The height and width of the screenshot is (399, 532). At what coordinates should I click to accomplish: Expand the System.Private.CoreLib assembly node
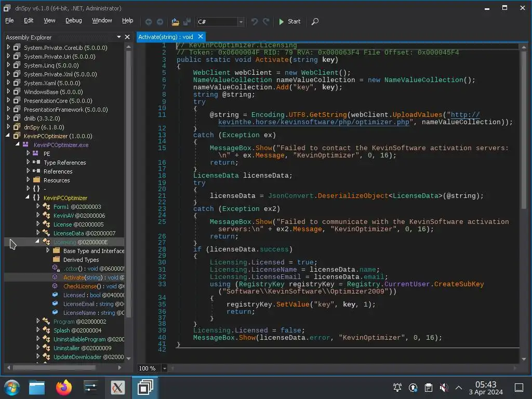point(8,47)
